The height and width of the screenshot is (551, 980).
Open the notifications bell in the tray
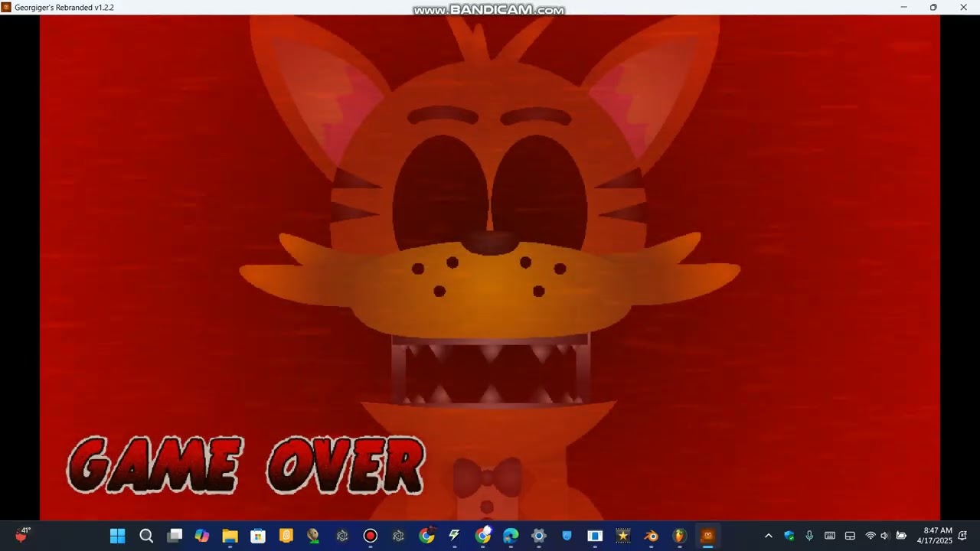tap(962, 536)
